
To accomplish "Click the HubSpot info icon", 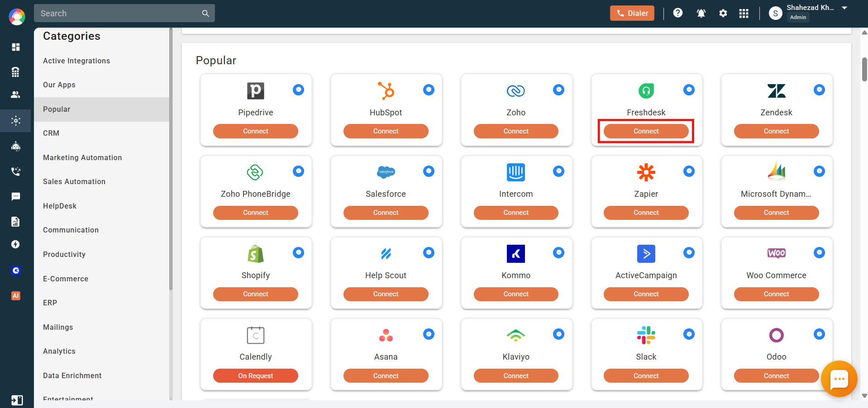I will point(429,90).
